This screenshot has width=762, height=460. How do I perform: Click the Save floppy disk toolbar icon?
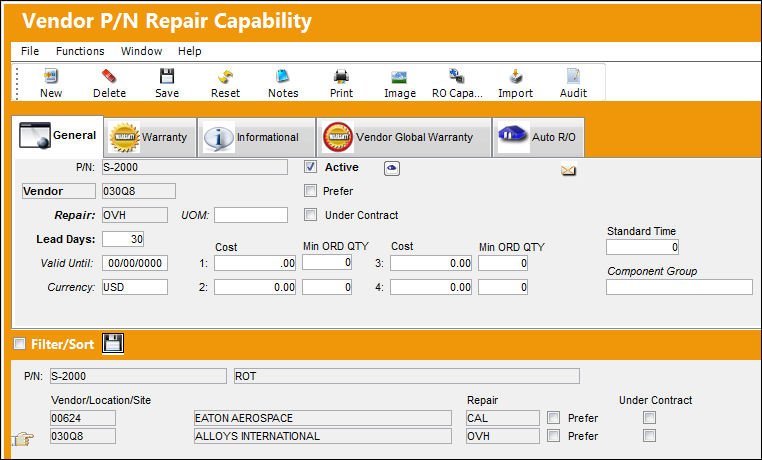tap(167, 76)
